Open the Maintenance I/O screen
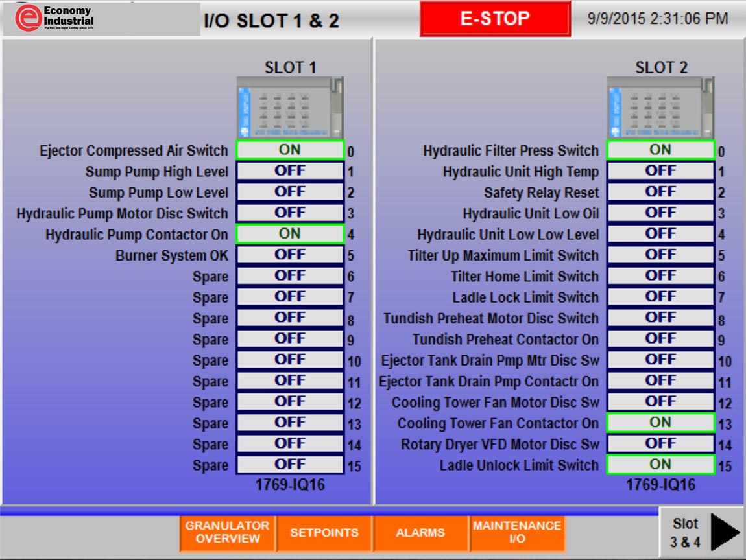This screenshot has width=746, height=560. coord(516,532)
